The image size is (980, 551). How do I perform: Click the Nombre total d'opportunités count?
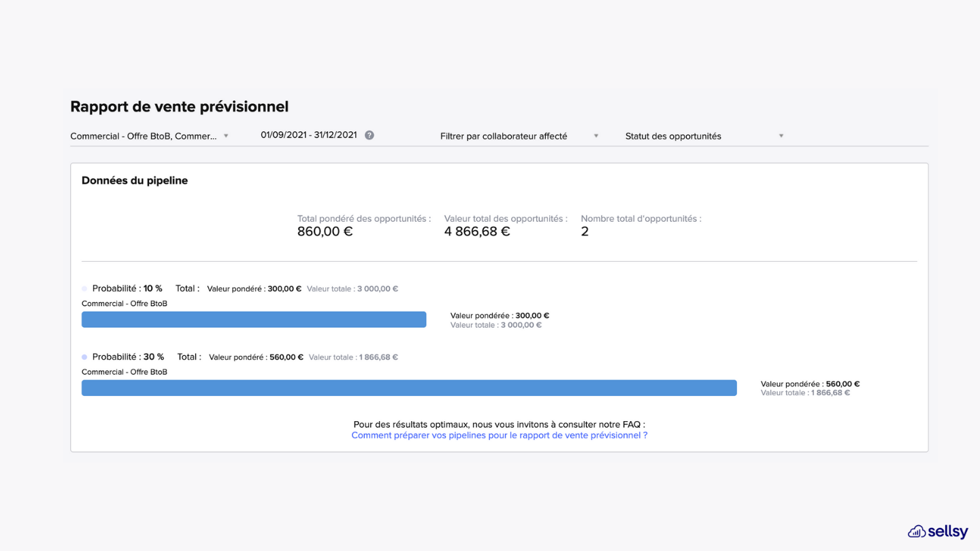585,231
